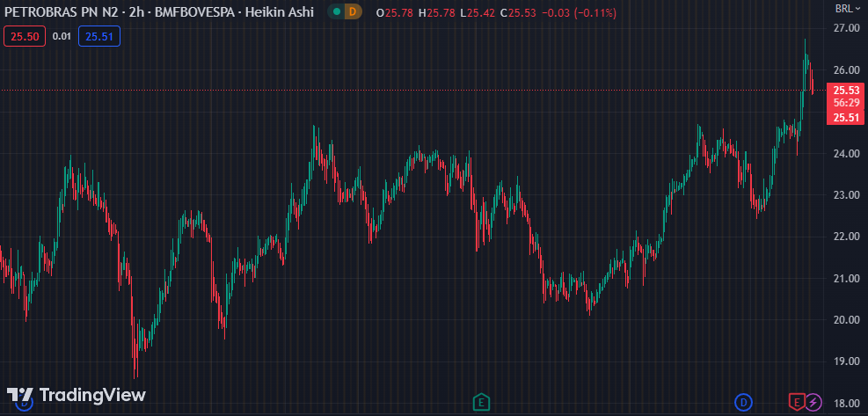Click the 20.00 price axis label

pos(846,320)
